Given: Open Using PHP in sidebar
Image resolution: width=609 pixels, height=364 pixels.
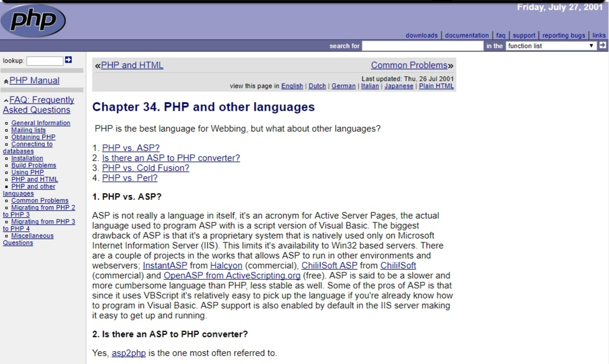Looking at the screenshot, I should (x=27, y=172).
